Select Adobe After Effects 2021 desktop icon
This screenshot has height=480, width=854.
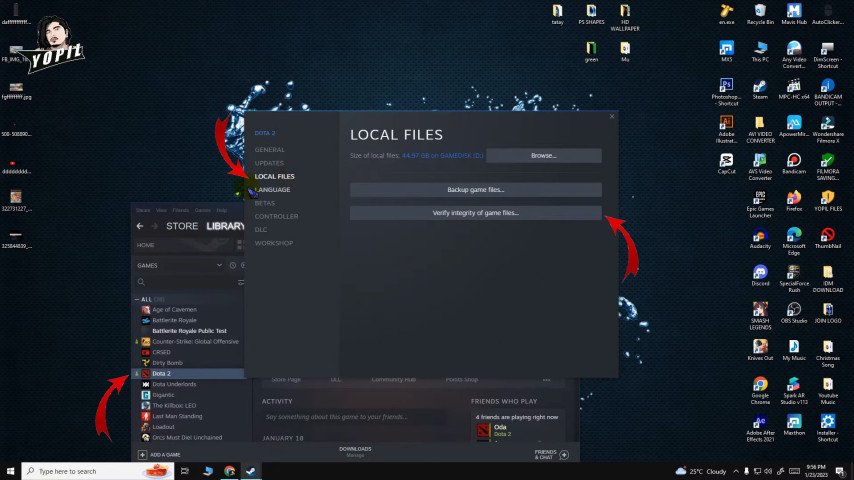[760, 429]
